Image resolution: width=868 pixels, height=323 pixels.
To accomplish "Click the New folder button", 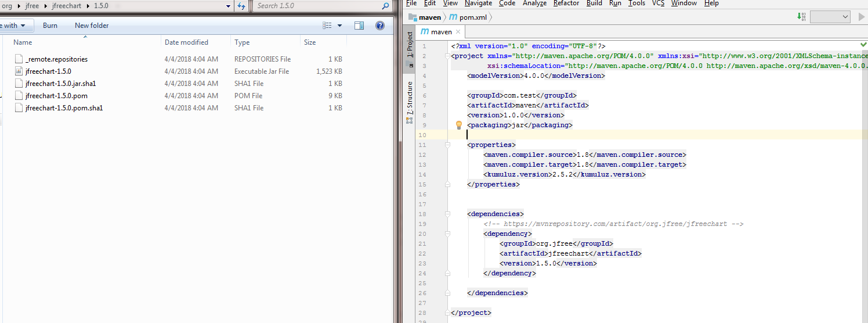I will point(92,26).
